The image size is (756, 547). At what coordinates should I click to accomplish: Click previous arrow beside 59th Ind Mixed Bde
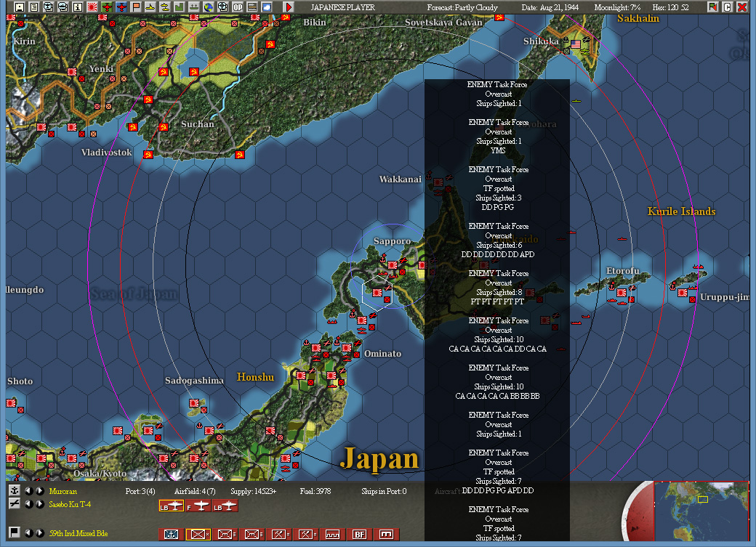[x=29, y=533]
